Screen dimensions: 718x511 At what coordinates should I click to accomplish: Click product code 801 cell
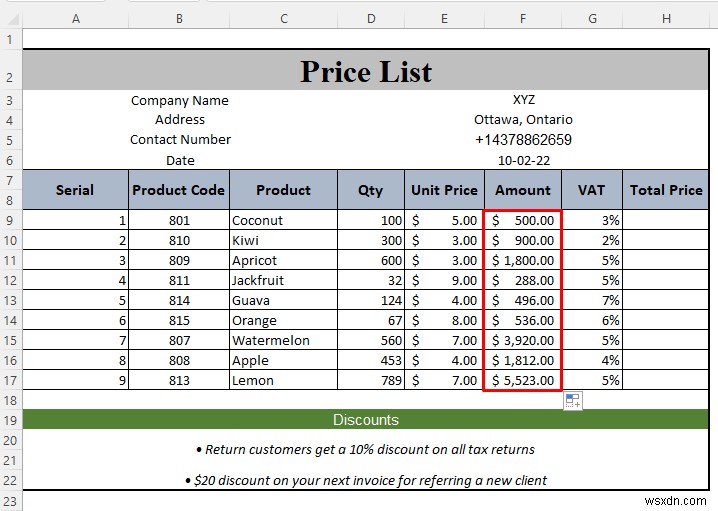point(179,220)
